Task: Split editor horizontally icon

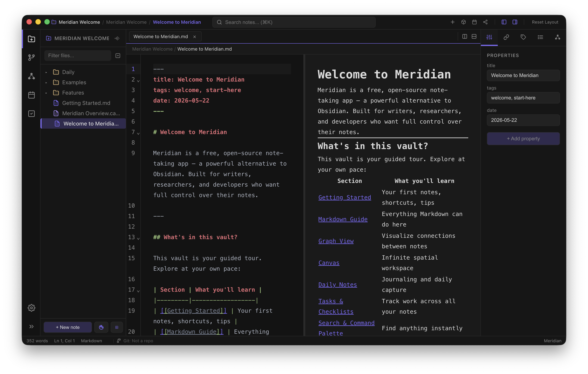Action: point(474,36)
